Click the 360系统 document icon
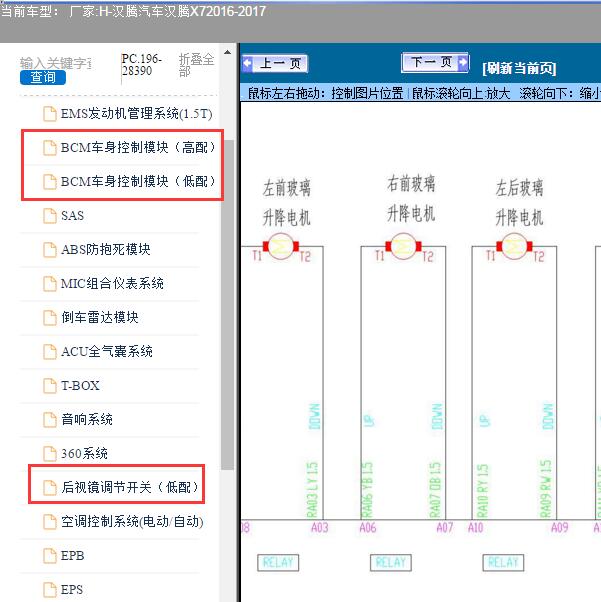601x602 pixels. tap(50, 453)
